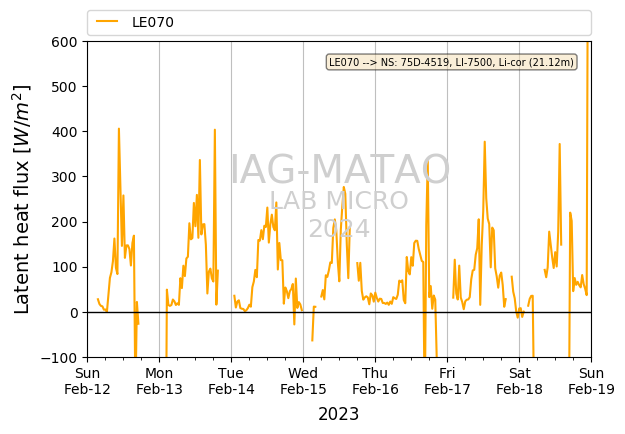Click the y-axis tick label 300
Viewport: 625px width, 434px height.
click(x=64, y=177)
